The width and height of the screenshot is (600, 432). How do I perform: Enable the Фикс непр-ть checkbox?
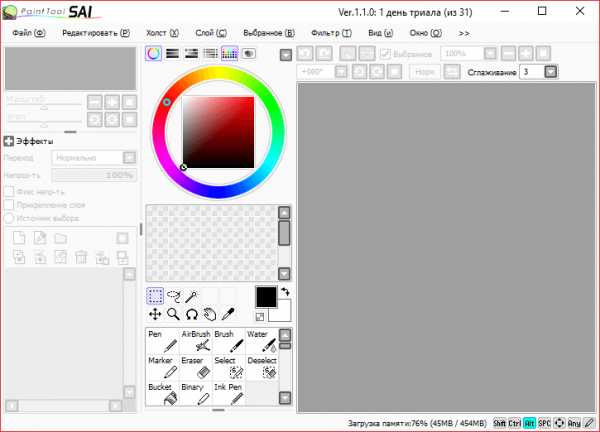9,191
